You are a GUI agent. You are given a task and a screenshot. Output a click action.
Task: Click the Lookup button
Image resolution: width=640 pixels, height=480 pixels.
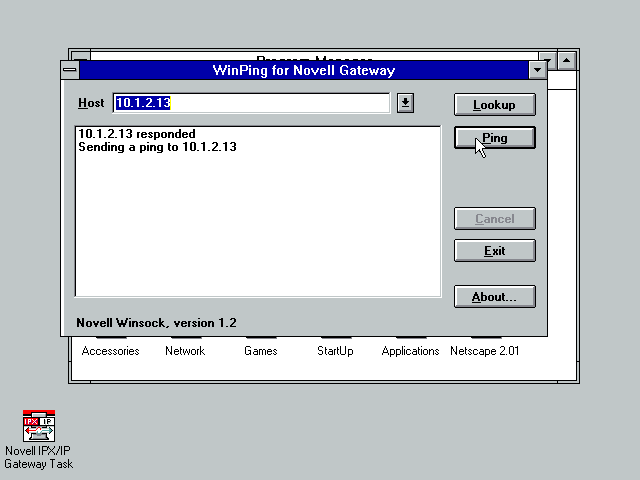click(x=494, y=105)
